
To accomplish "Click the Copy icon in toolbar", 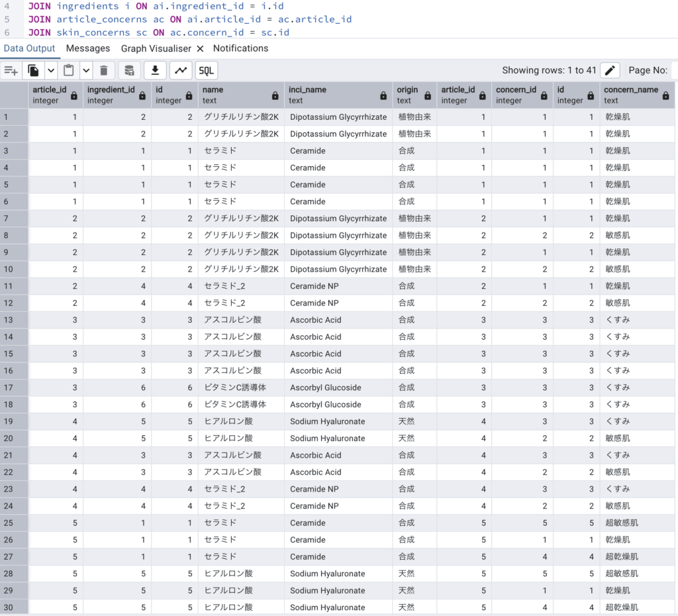I will pos(34,70).
